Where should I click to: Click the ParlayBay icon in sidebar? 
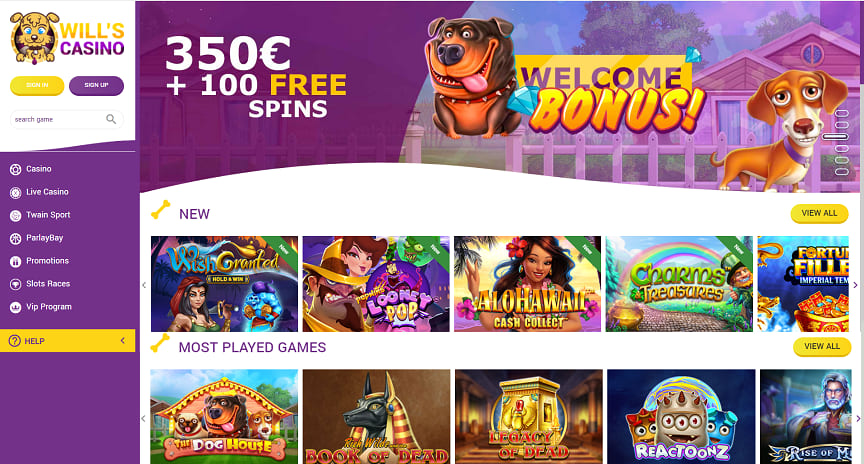coord(15,239)
